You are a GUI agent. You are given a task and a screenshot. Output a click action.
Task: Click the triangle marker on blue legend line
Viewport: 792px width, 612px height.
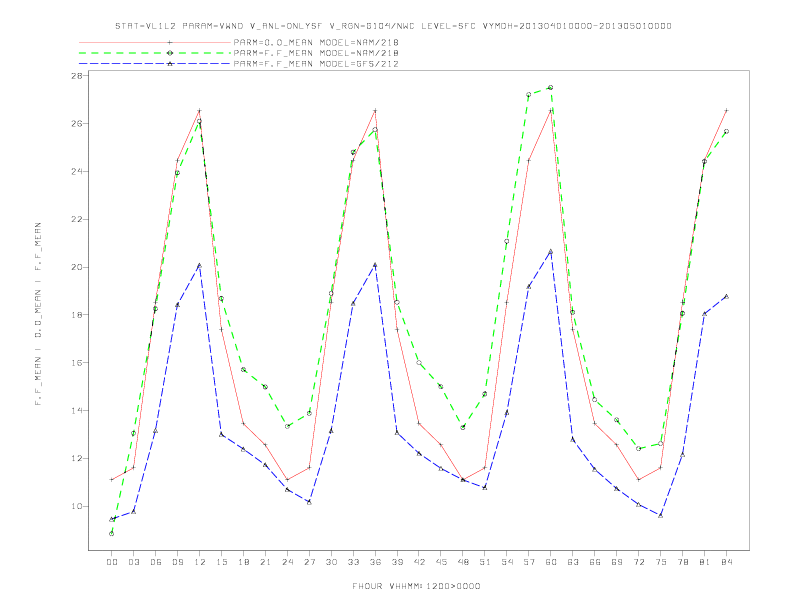[170, 64]
